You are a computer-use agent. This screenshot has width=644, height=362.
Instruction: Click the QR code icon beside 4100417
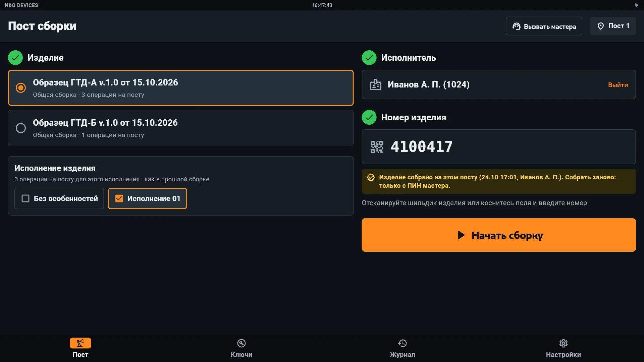[377, 147]
